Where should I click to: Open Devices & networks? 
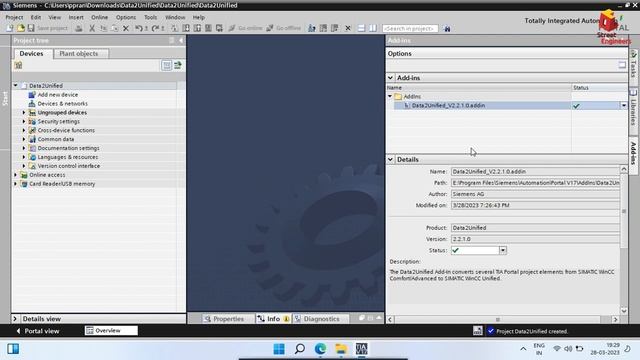62,104
